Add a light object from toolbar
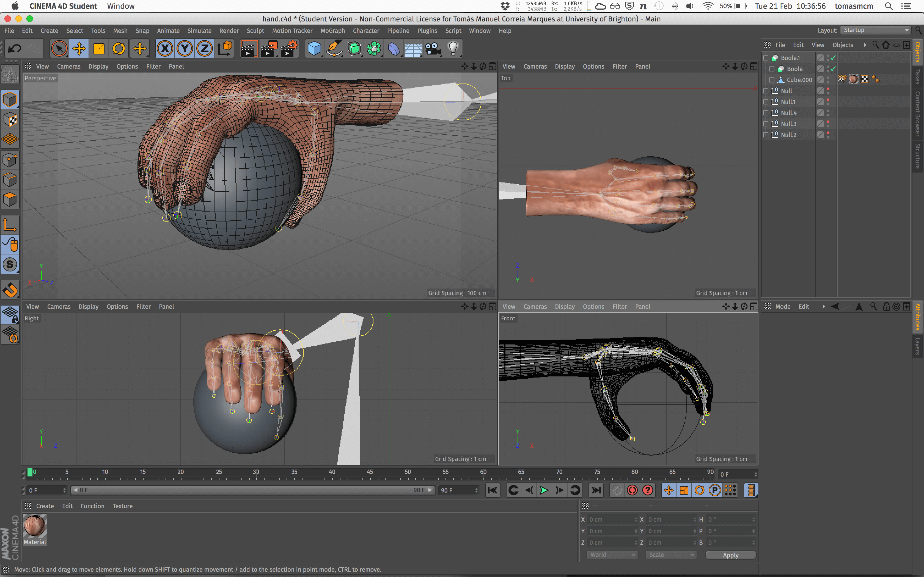 (x=453, y=48)
